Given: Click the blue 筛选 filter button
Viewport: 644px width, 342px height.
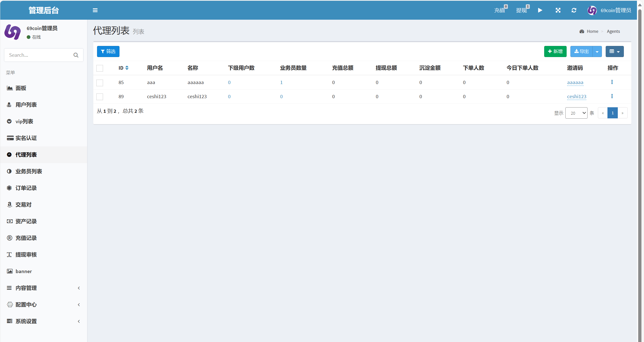Looking at the screenshot, I should tap(108, 51).
